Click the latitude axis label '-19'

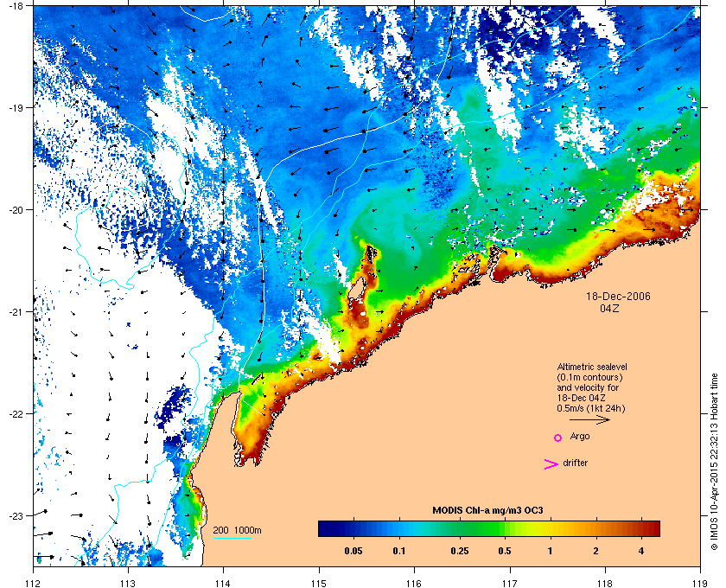[x=16, y=108]
